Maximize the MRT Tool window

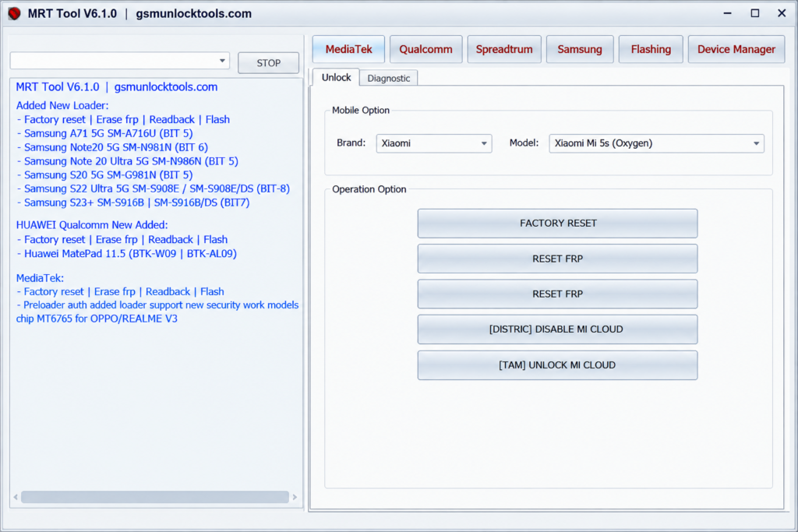pyautogui.click(x=754, y=14)
